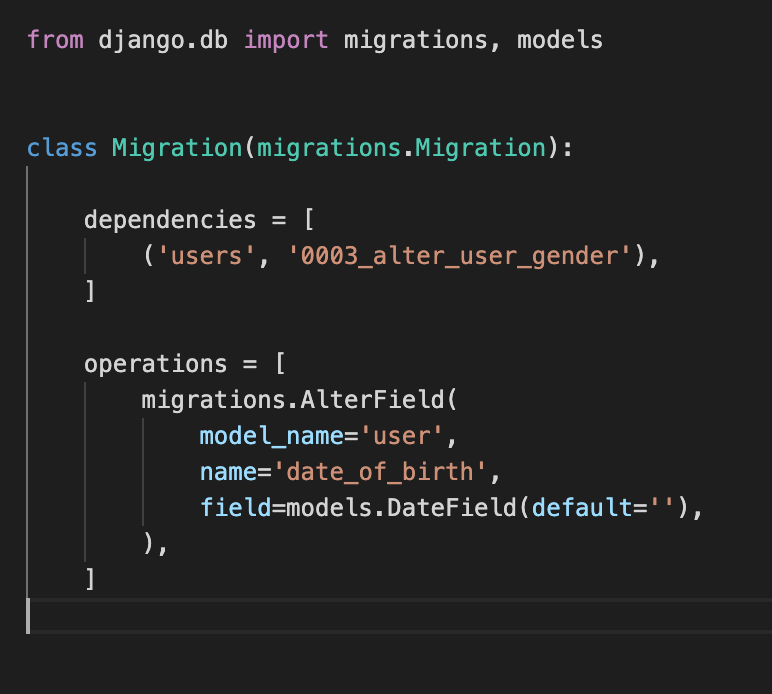The height and width of the screenshot is (694, 772).
Task: Click 'models.DateField' in the field line
Action: 401,507
